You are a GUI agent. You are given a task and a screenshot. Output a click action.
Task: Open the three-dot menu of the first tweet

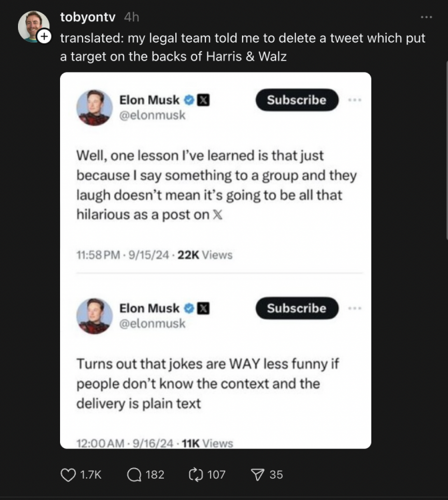355,100
